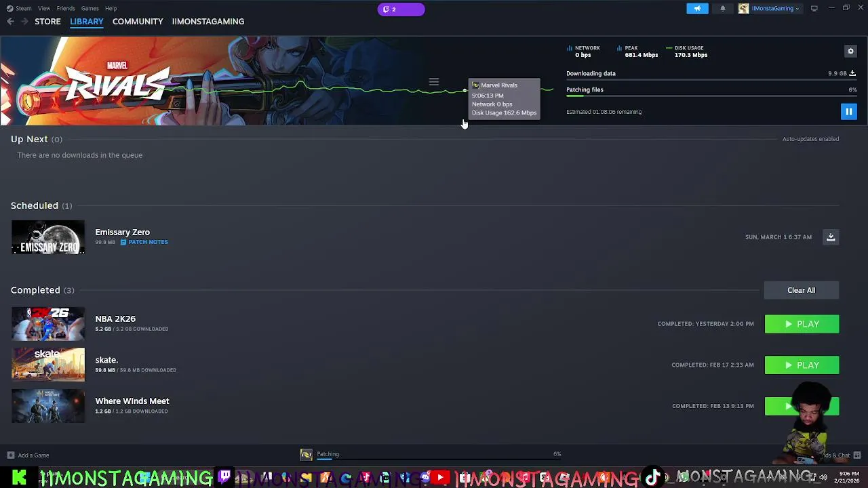Click 'There are no downloads in the queue'

80,155
